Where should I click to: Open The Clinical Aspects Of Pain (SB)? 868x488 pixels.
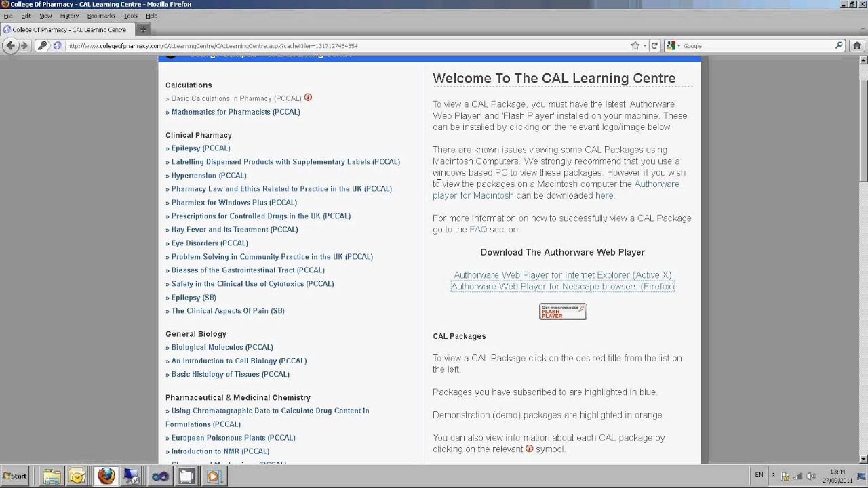point(228,310)
